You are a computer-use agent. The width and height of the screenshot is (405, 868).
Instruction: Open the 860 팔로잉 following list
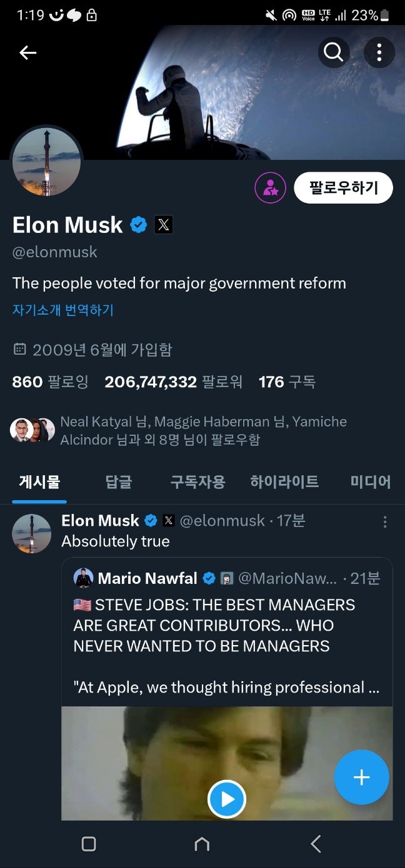pos(51,382)
